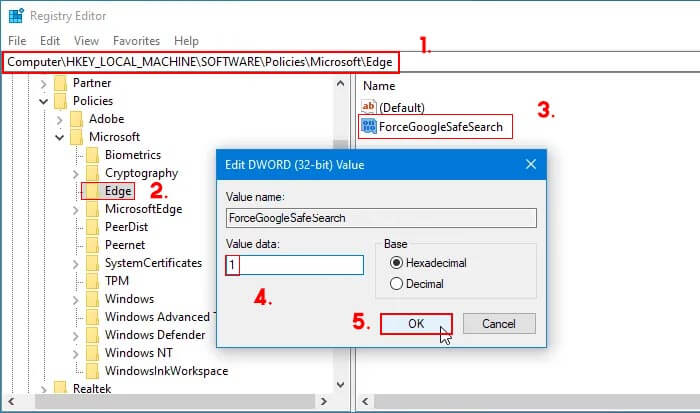Select the Biometrics folder icon

click(92, 155)
